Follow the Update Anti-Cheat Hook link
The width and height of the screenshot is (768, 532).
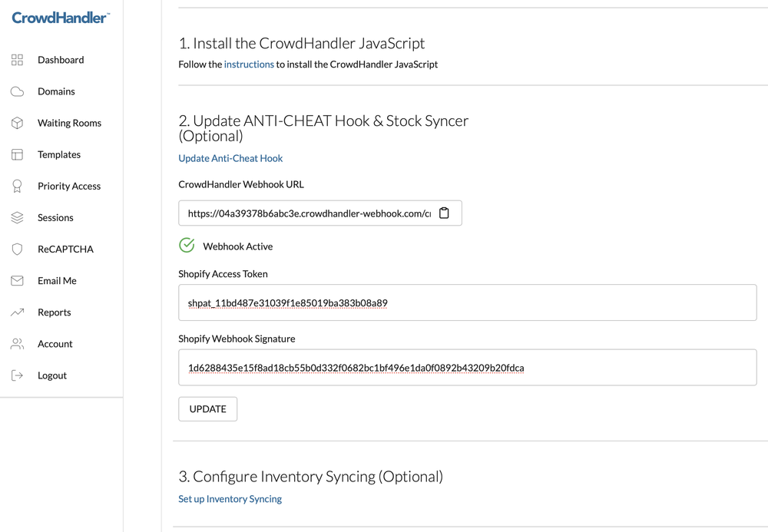click(230, 158)
